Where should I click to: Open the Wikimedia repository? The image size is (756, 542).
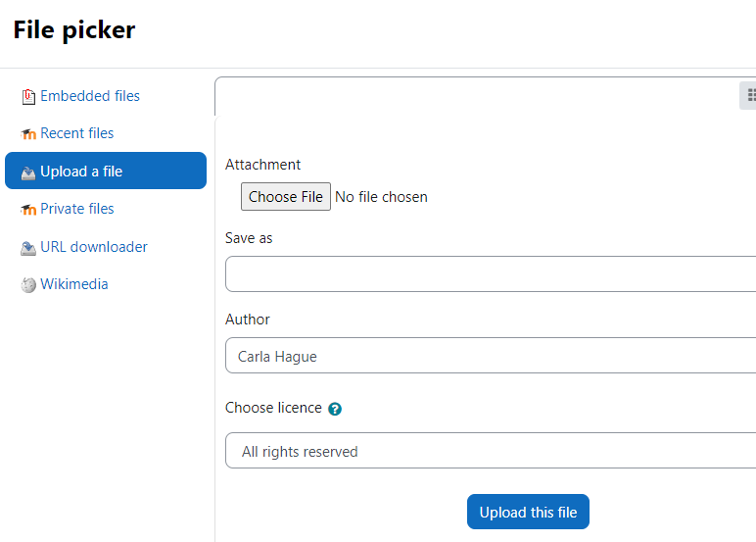click(74, 284)
